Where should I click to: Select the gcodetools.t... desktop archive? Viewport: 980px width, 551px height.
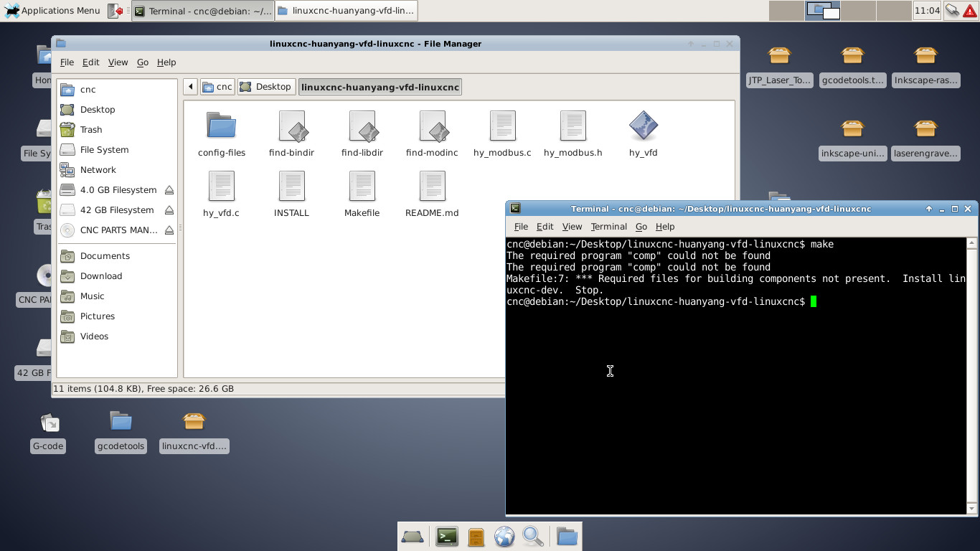[x=852, y=65]
